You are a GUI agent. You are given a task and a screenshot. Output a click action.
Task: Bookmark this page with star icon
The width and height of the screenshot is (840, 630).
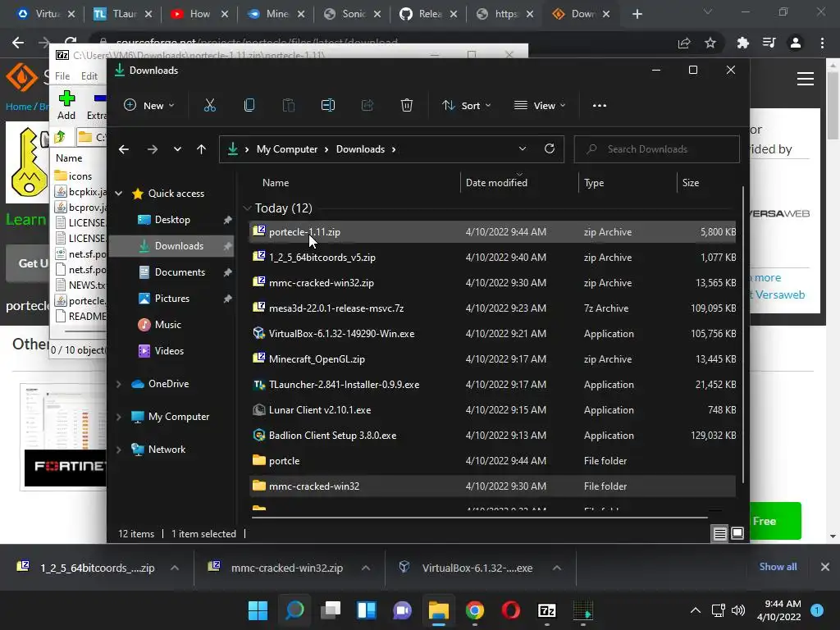[x=710, y=43]
